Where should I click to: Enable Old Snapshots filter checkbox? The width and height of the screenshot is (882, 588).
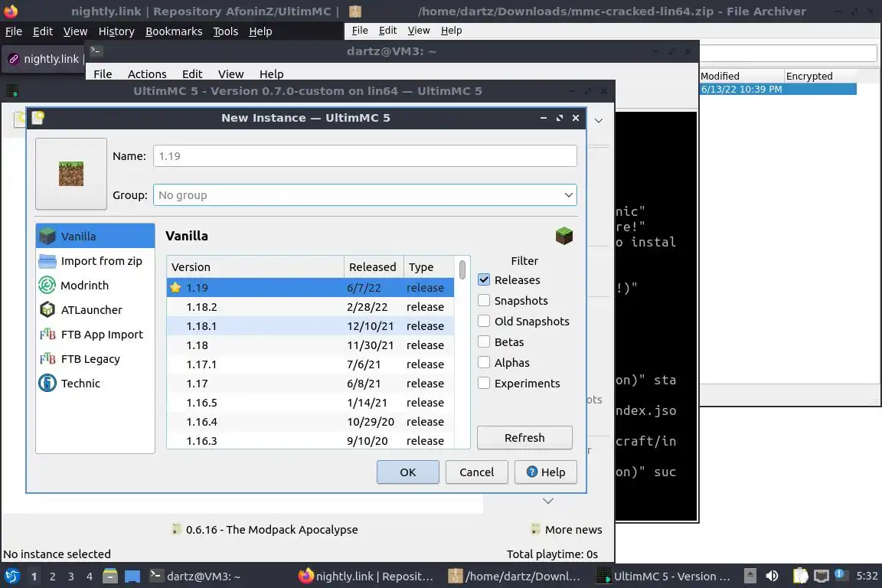coord(484,322)
